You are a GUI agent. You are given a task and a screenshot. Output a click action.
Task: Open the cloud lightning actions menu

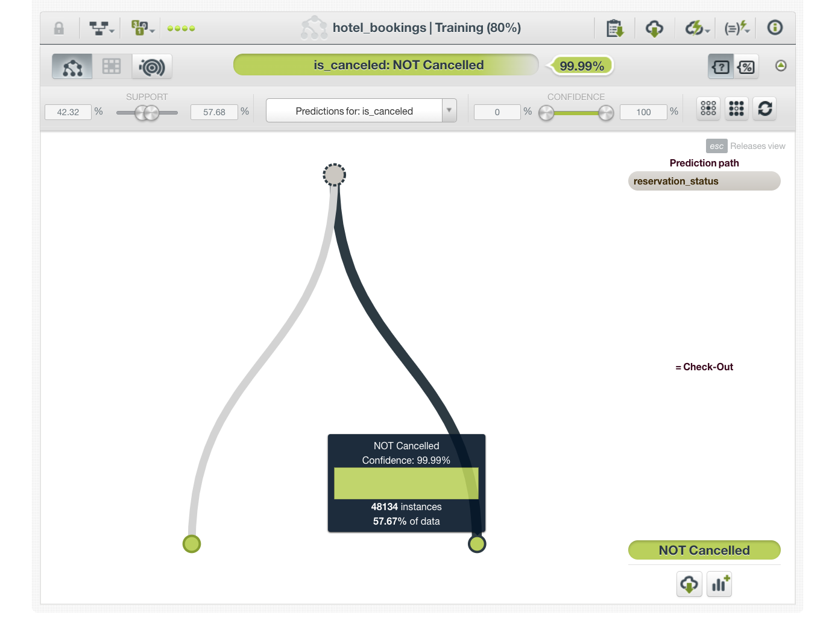tap(697, 28)
